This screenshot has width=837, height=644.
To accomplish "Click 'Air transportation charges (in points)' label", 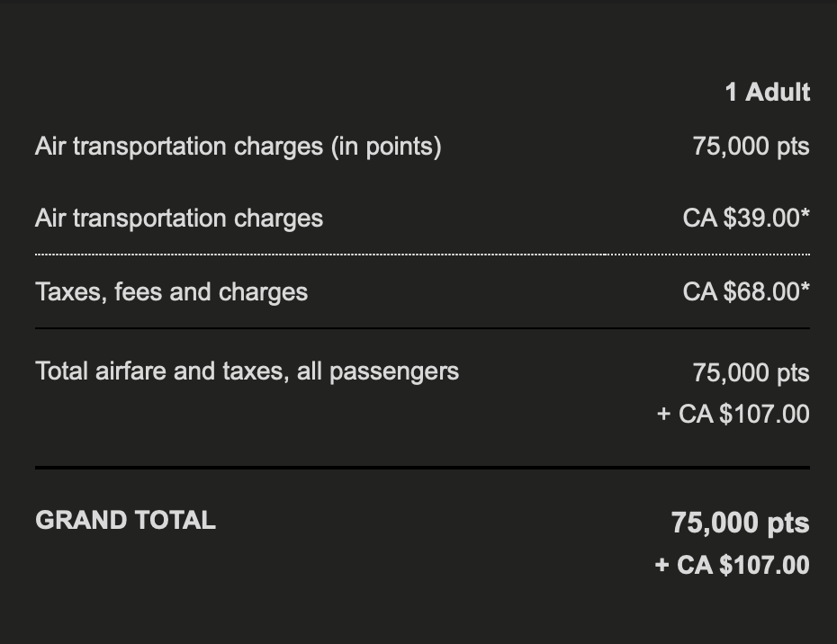I will [238, 147].
